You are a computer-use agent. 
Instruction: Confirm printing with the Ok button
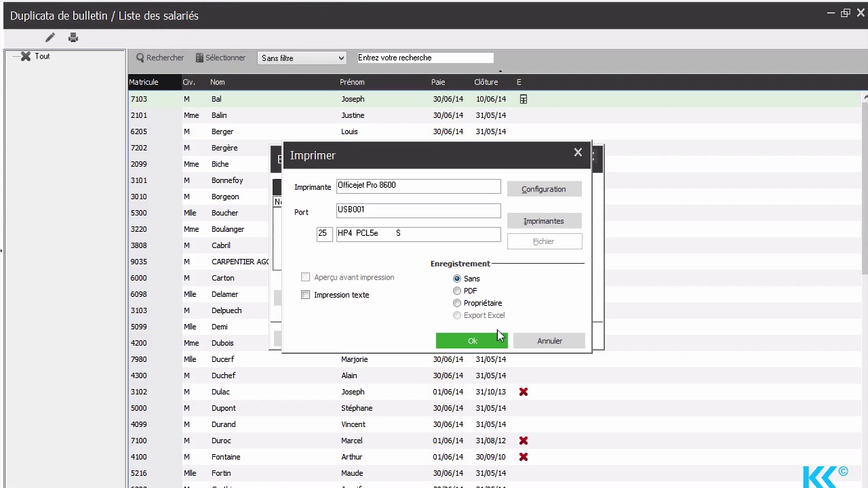(472, 341)
